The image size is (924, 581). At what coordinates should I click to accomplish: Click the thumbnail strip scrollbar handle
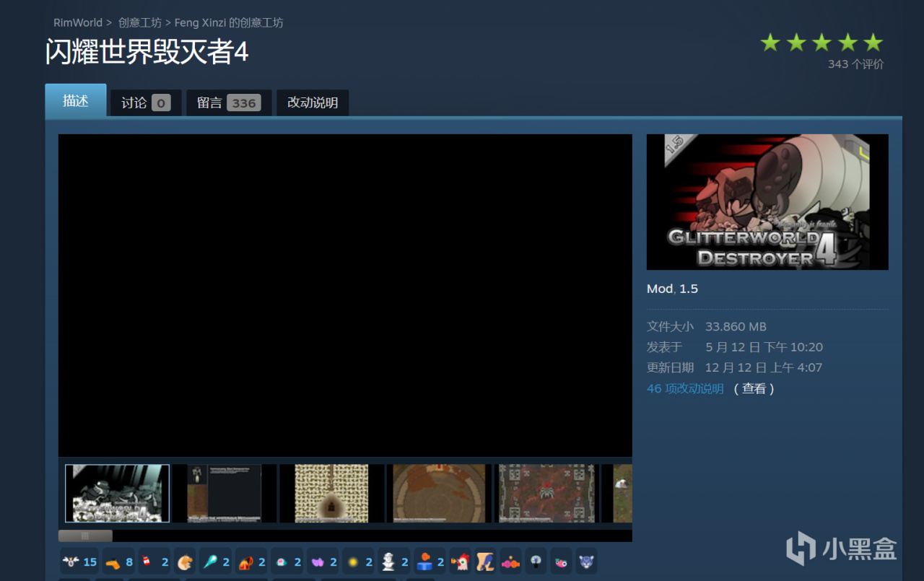tap(85, 536)
